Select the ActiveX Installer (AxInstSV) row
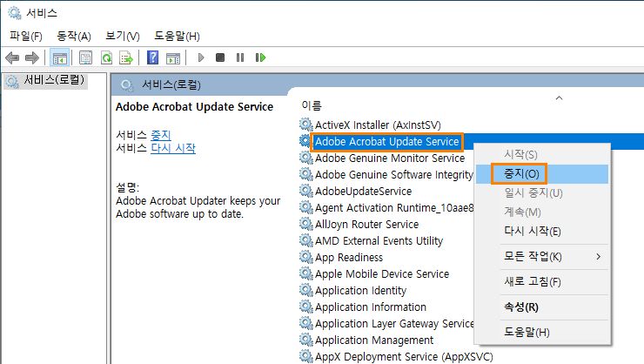This screenshot has width=644, height=364. tap(378, 125)
